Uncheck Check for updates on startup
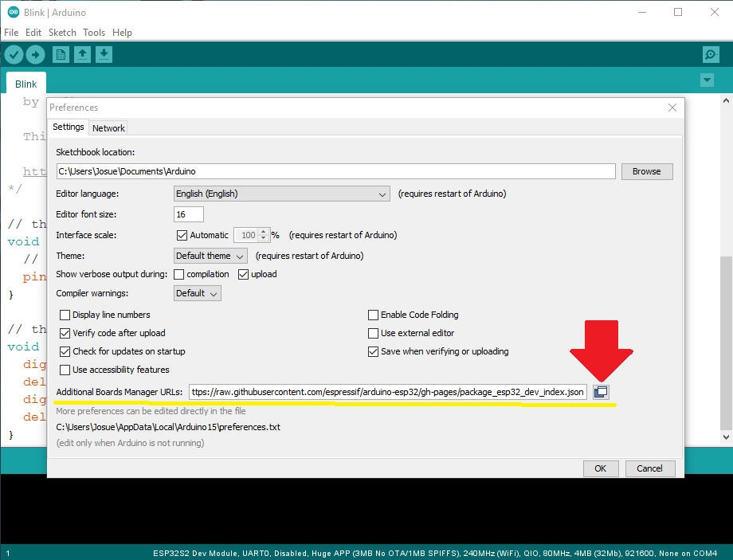This screenshot has height=560, width=733. pyautogui.click(x=65, y=351)
